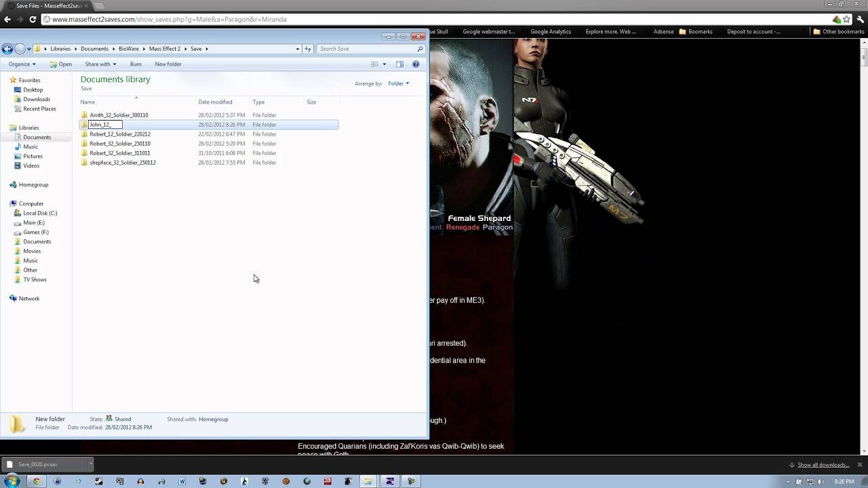This screenshot has width=868, height=488.
Task: Click the Open toolbar button
Action: [x=60, y=64]
